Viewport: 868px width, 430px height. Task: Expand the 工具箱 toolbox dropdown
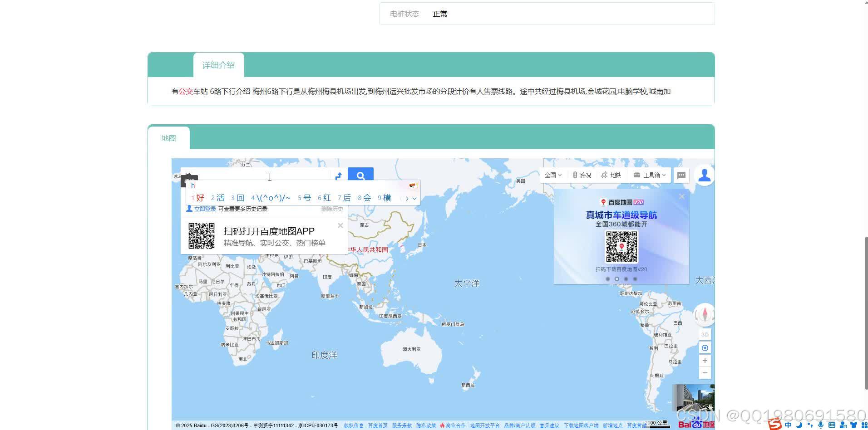(x=650, y=175)
